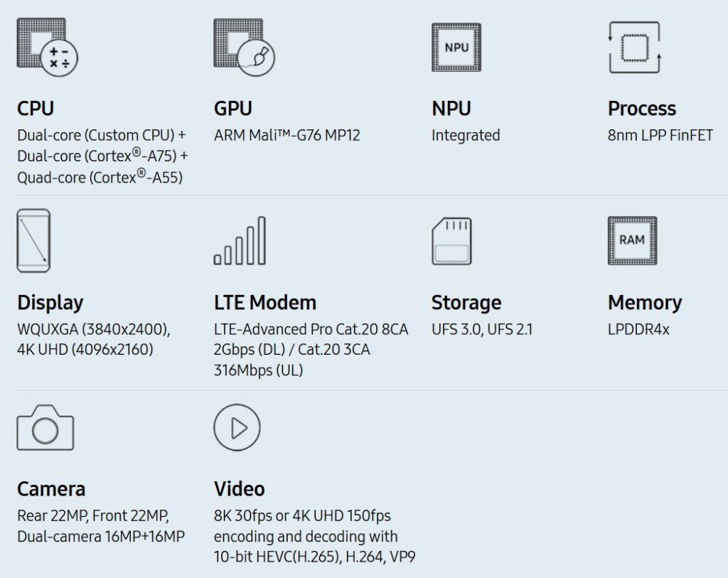728x578 pixels.
Task: Select the Camera icon
Action: 45,427
